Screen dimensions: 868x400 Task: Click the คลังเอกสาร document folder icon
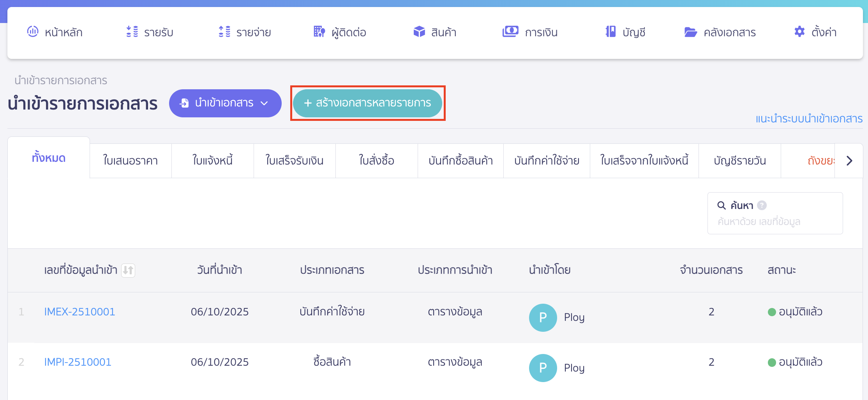tap(690, 32)
